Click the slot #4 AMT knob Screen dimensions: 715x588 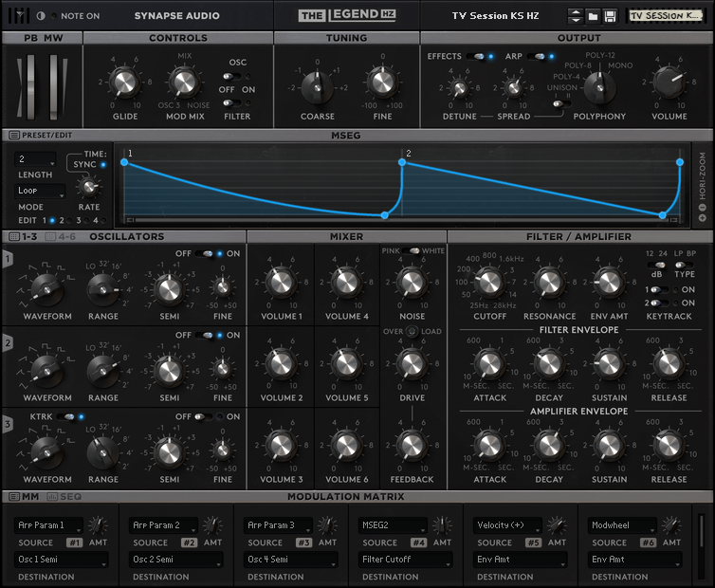442,525
